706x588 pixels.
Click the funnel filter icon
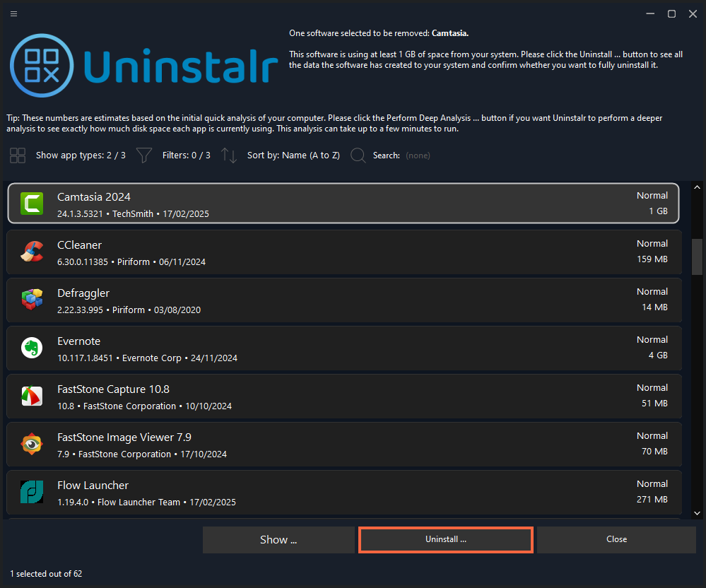(x=144, y=155)
